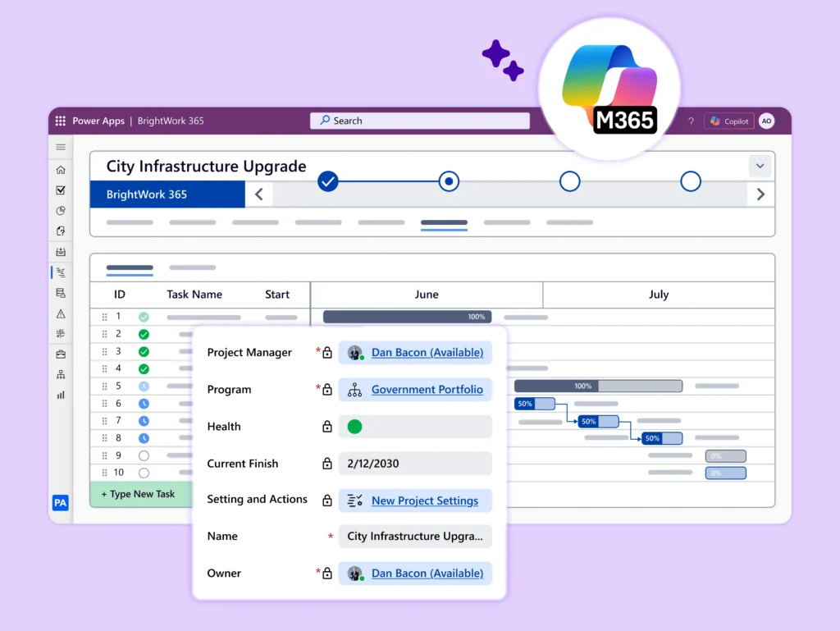Screen dimensions: 840x631
Task: Open the briefcase portfolio icon in sidebar
Action: pos(61,354)
